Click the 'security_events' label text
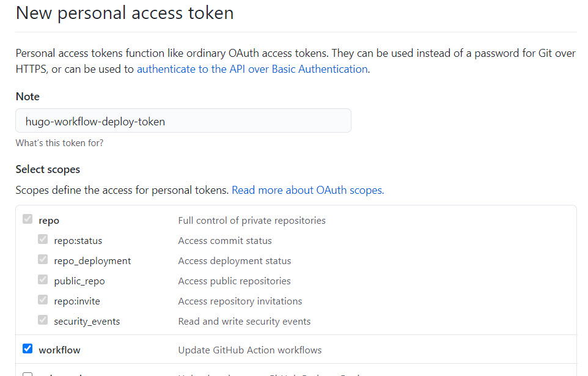This screenshot has width=588, height=376. point(87,322)
